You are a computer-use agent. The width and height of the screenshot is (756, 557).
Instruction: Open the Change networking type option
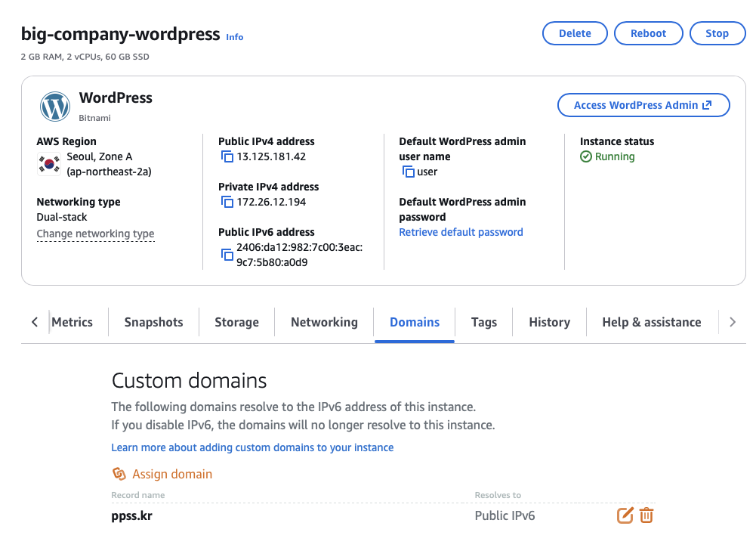point(95,234)
